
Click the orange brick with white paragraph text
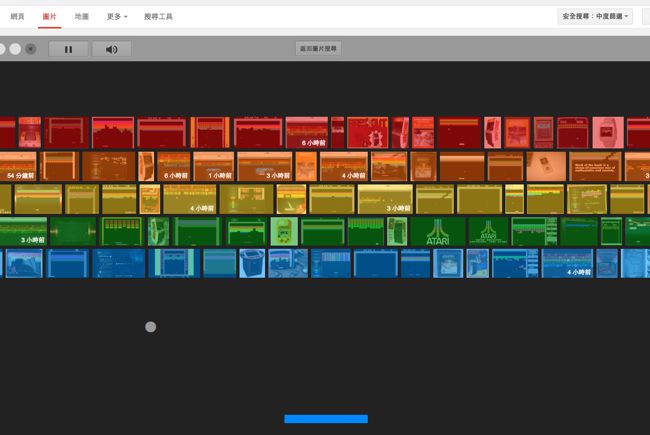pos(595,166)
